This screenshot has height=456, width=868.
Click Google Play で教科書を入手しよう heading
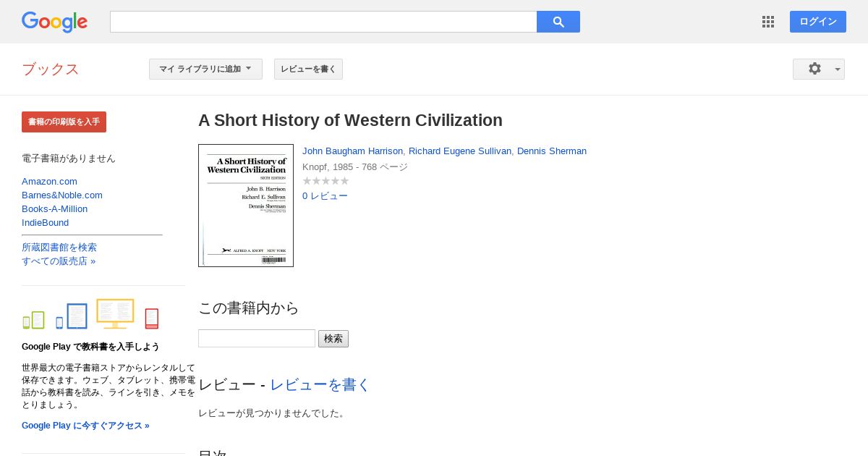pos(90,347)
